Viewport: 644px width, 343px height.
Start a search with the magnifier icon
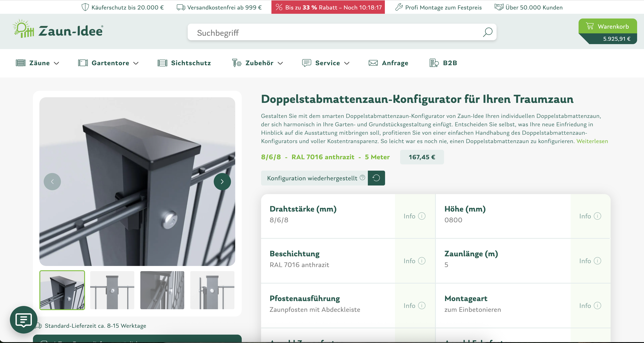pyautogui.click(x=488, y=32)
